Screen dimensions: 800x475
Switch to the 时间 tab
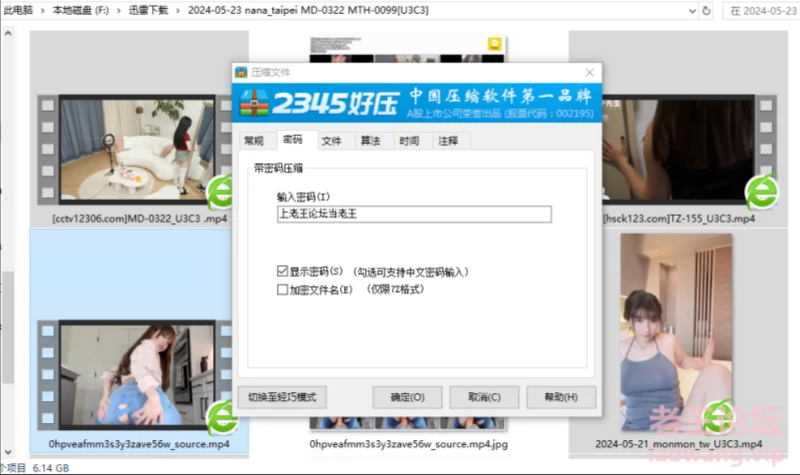(409, 141)
